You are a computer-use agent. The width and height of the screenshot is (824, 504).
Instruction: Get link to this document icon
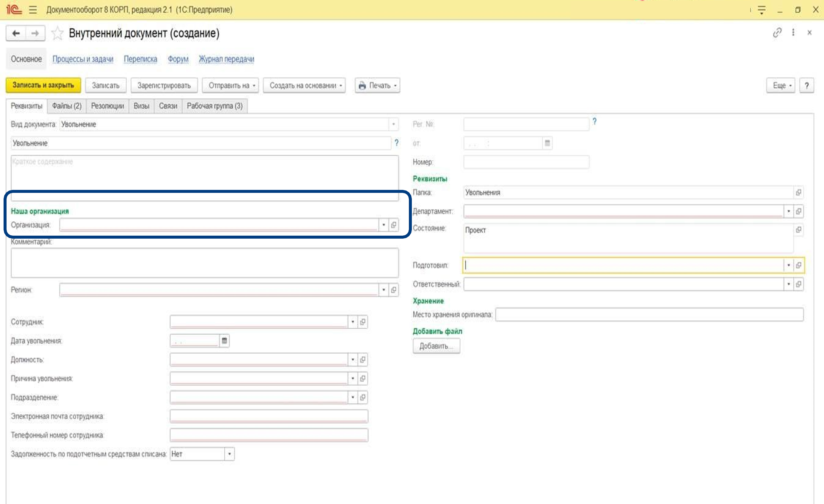click(777, 32)
